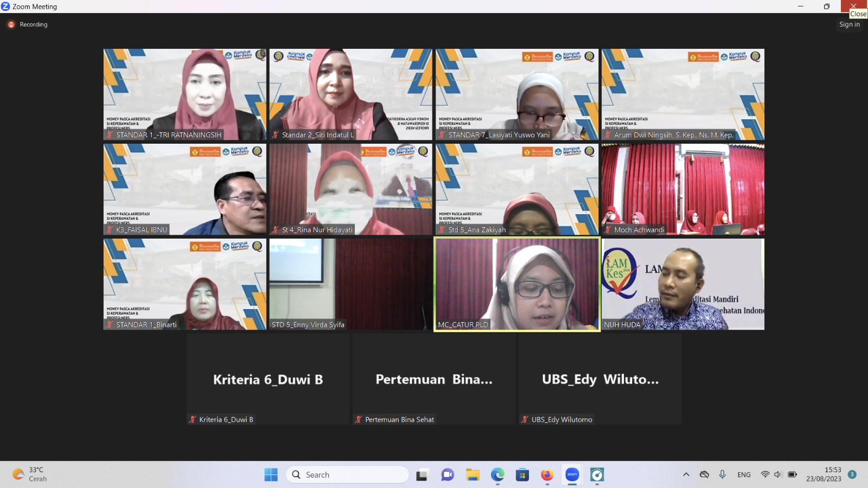Select the MC_CATUR PLD video tile
Viewport: 868px width, 488px height.
click(516, 284)
